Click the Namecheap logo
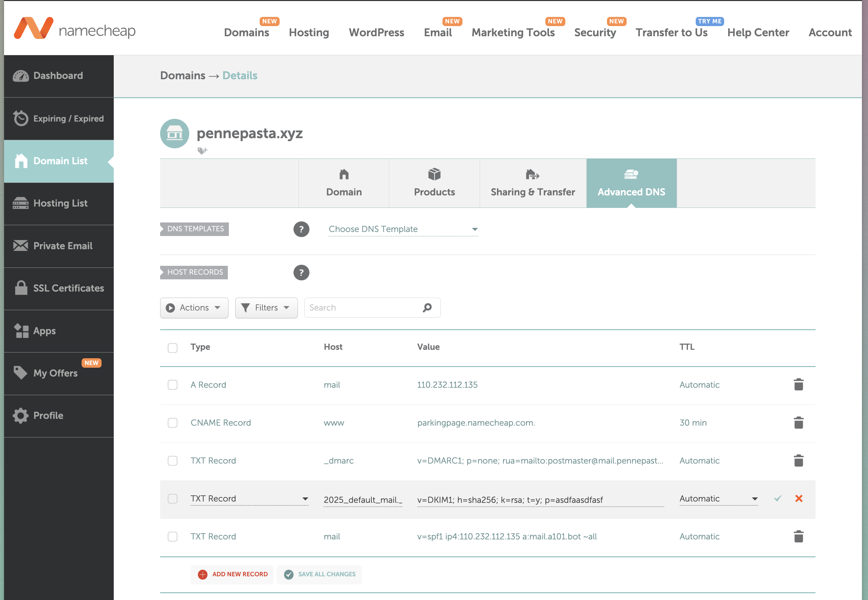 (x=74, y=28)
